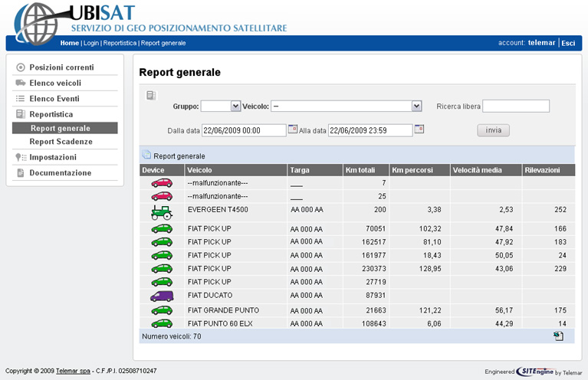Click green car icon for 162517 km pickup
Viewport: 588px width, 380px height.
pyautogui.click(x=162, y=242)
